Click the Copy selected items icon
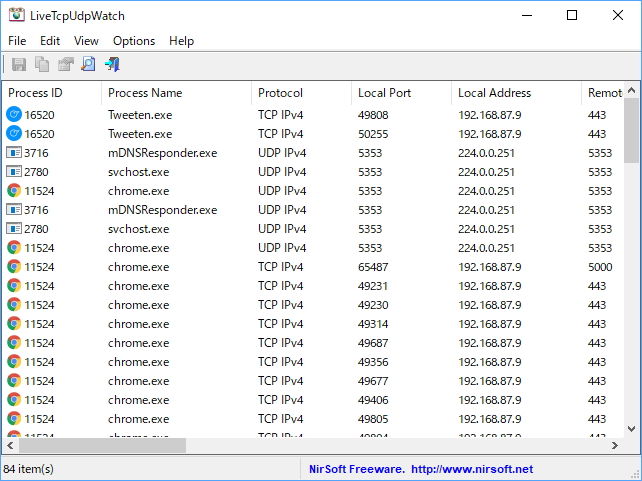Screen dimensions: 642x481 [x=42, y=64]
